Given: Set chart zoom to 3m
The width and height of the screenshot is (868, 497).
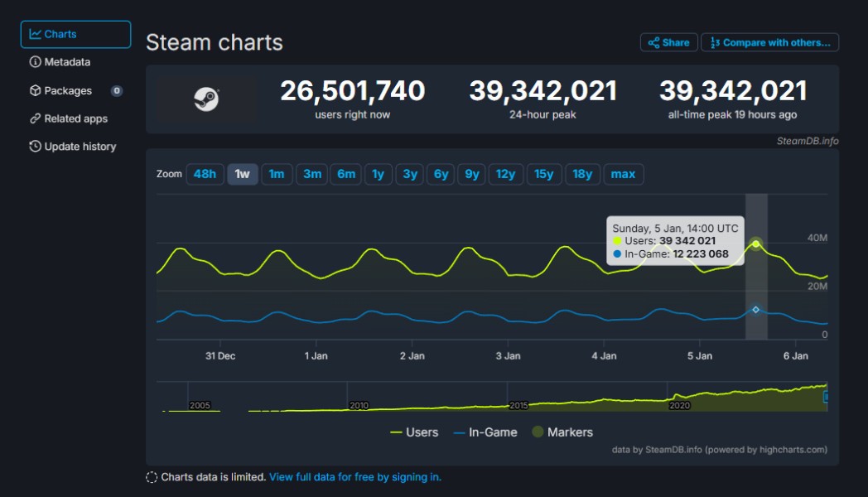Looking at the screenshot, I should [311, 174].
